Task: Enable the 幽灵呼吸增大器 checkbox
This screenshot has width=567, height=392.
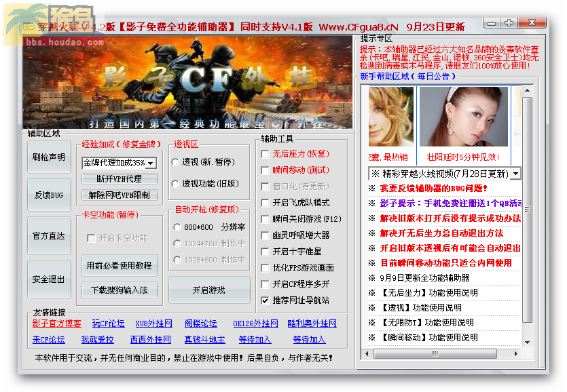Action: click(265, 235)
